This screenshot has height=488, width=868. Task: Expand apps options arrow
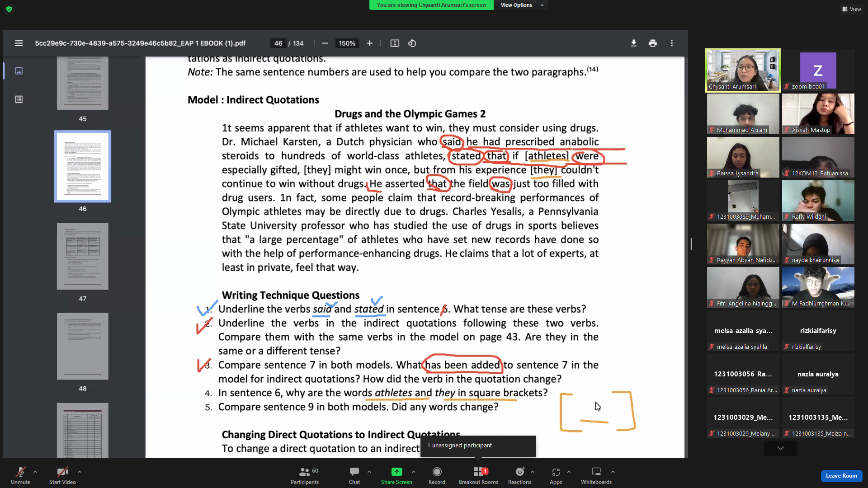(569, 472)
